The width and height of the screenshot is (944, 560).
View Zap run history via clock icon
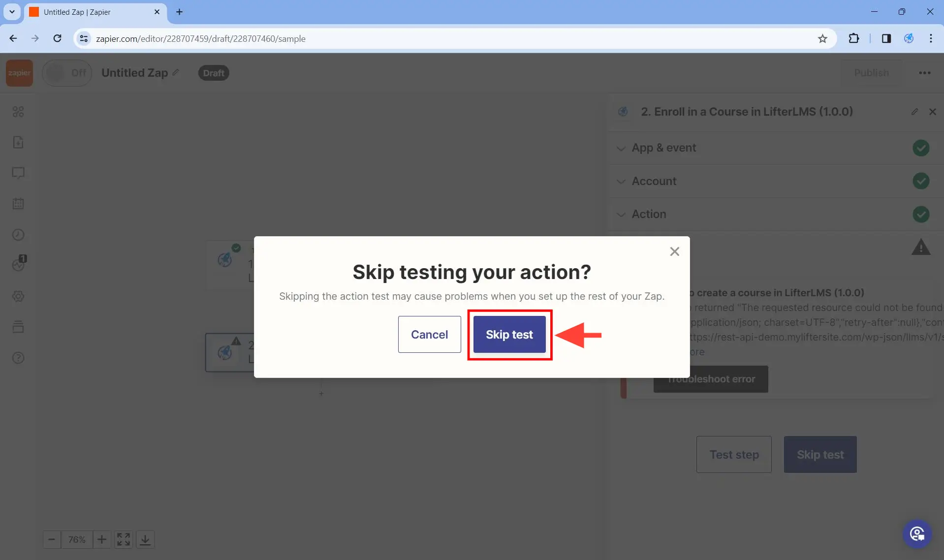[x=18, y=235]
